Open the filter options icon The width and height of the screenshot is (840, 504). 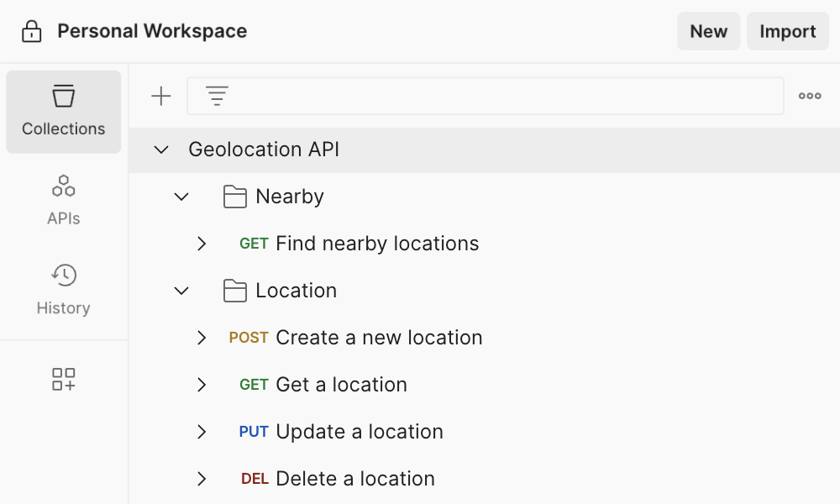tap(217, 95)
